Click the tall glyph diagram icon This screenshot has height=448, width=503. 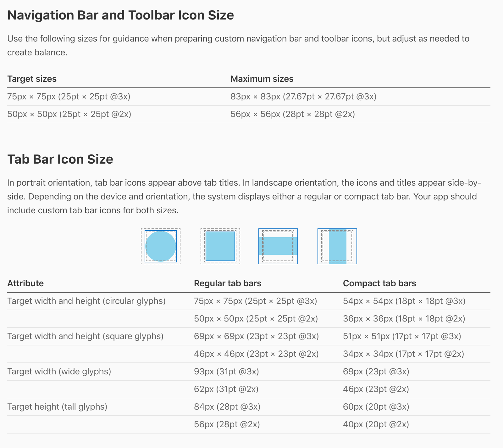337,246
